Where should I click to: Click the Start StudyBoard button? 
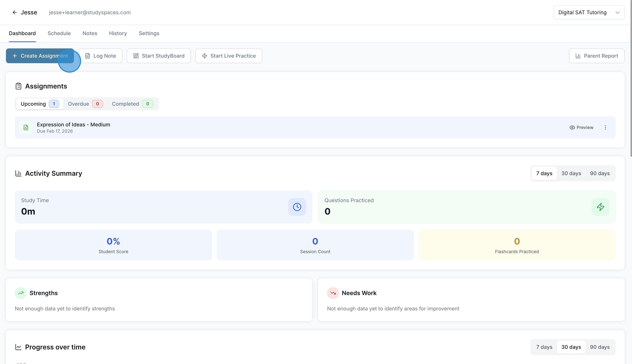pyautogui.click(x=159, y=56)
